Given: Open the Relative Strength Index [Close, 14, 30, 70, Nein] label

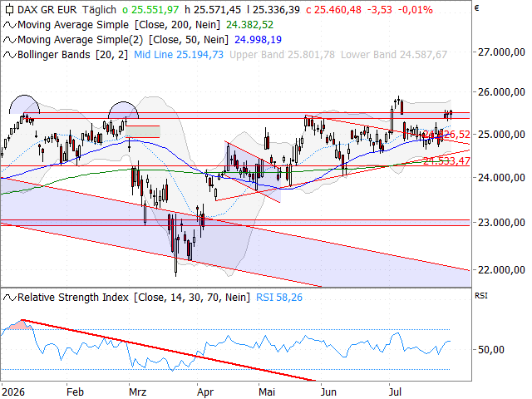Looking at the screenshot, I should coord(134,298).
